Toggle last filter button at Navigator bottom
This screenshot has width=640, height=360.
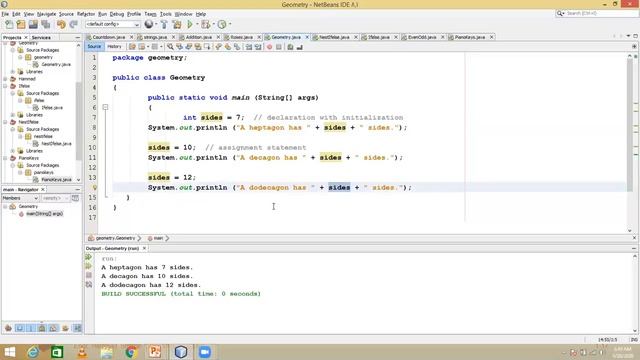77,328
